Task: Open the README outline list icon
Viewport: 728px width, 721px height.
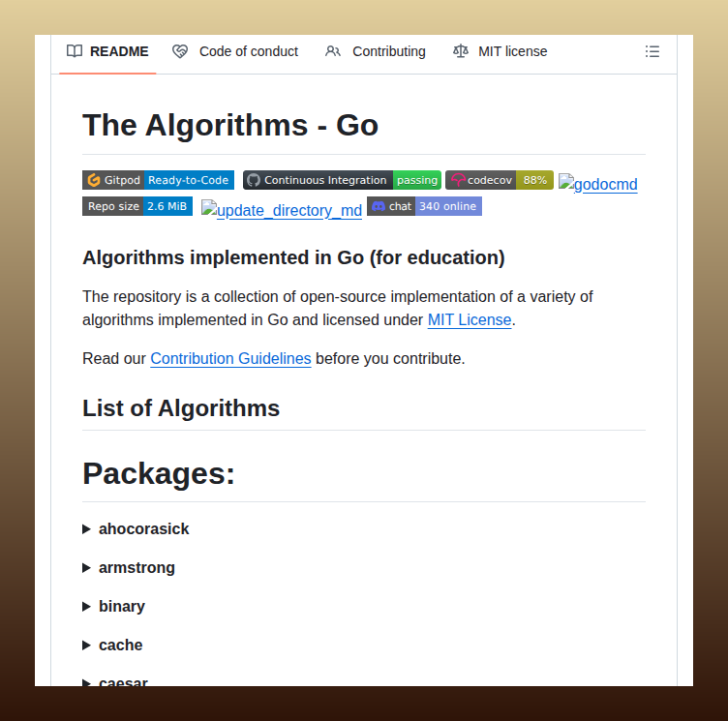Action: pyautogui.click(x=652, y=51)
